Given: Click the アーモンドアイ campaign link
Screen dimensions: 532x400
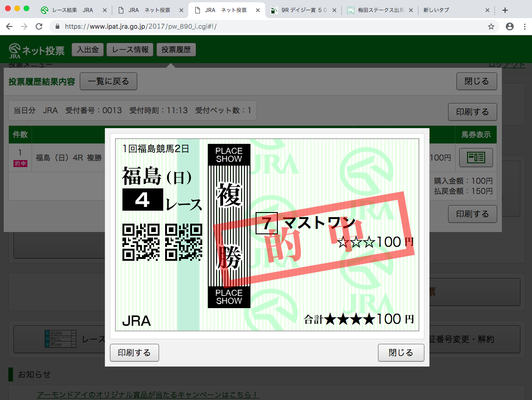Looking at the screenshot, I should tap(148, 395).
